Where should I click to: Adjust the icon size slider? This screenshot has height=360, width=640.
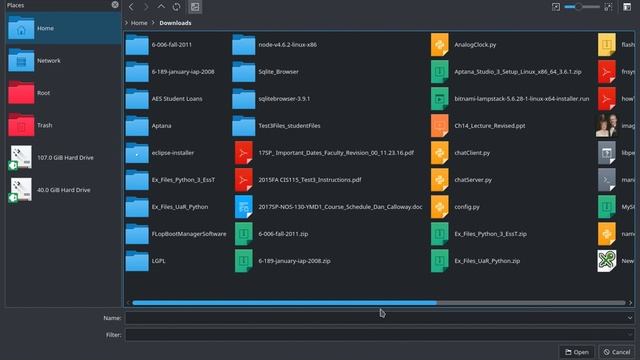click(x=582, y=7)
